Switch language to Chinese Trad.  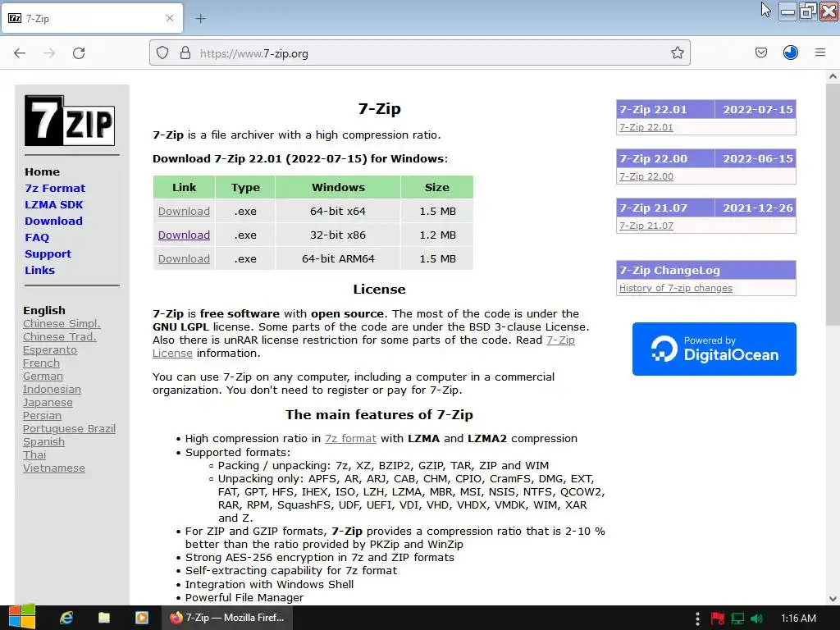(59, 337)
